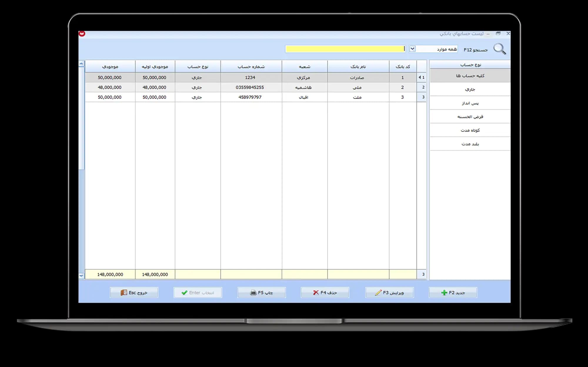Close the لیست حسابهای بانکی window

coord(508,34)
